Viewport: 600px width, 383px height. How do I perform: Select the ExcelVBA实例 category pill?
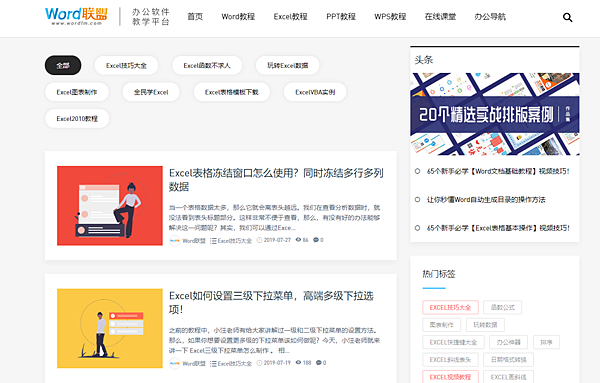point(315,92)
